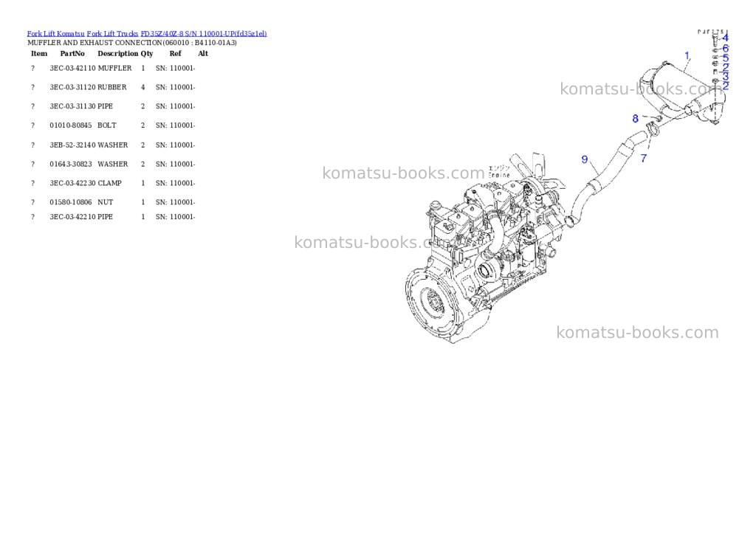Click the Alt column header

pos(203,53)
